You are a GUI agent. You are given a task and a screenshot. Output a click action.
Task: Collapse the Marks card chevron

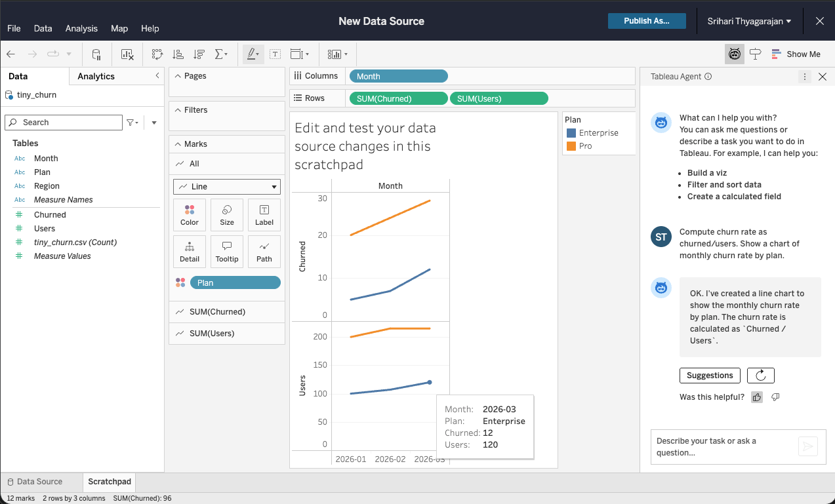[x=178, y=144]
